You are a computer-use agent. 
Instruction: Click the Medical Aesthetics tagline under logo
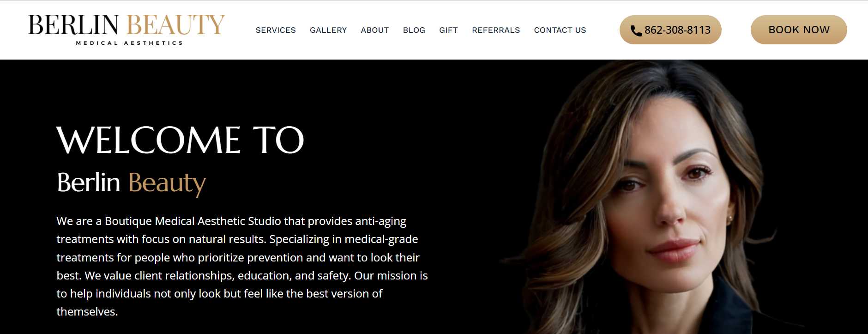point(129,43)
